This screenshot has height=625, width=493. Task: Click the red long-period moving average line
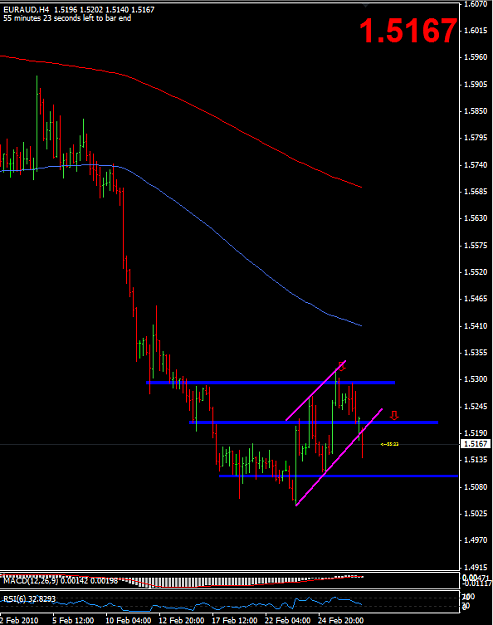click(x=215, y=116)
